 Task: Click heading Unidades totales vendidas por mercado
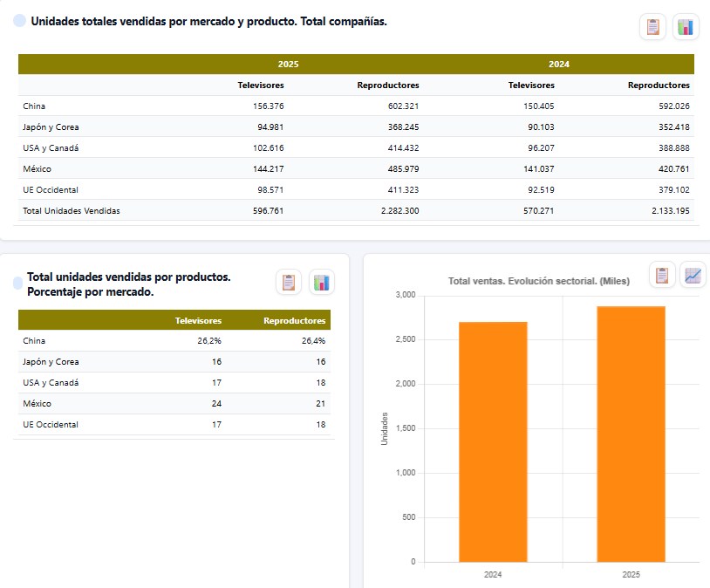tap(208, 21)
